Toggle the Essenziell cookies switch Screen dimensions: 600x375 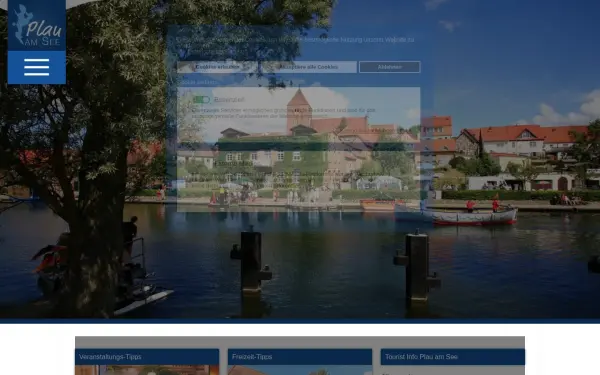click(x=201, y=100)
